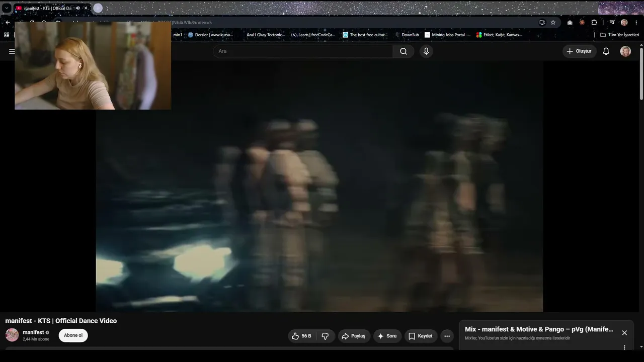Subscribe with the Abone ol button
The width and height of the screenshot is (644, 362).
[73, 335]
